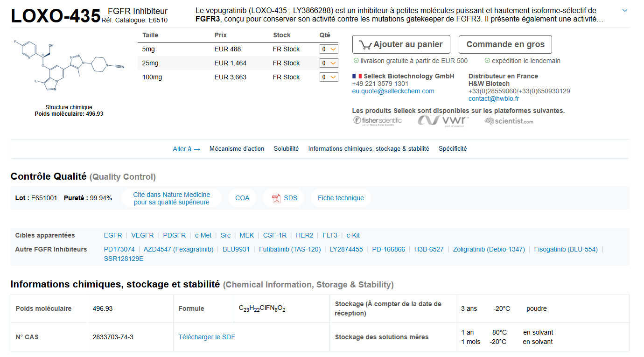Open Futibatinib (TAS-120) link
This screenshot has width=644, height=357.
(x=290, y=250)
